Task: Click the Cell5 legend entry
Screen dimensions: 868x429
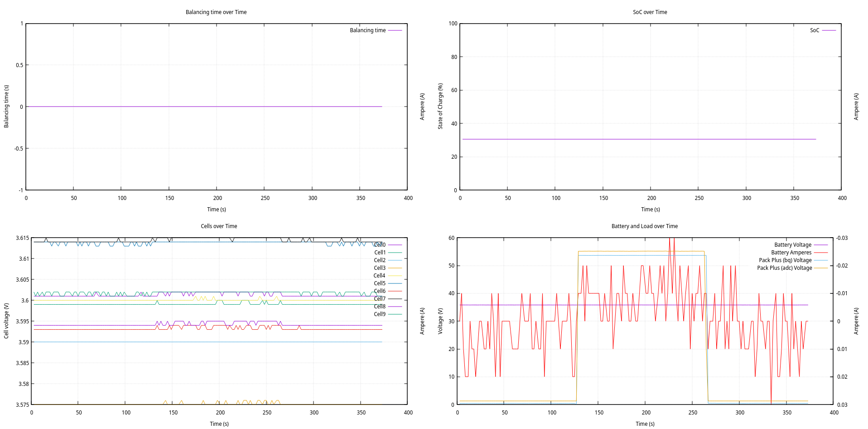Action: (x=380, y=283)
